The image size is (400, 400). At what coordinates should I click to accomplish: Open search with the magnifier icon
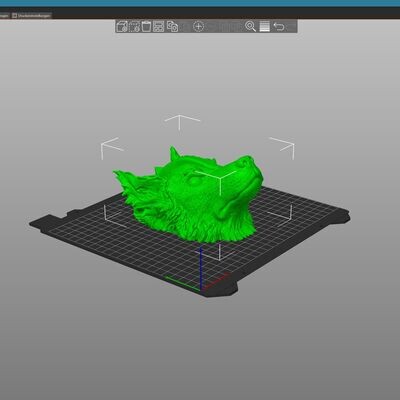(x=250, y=26)
